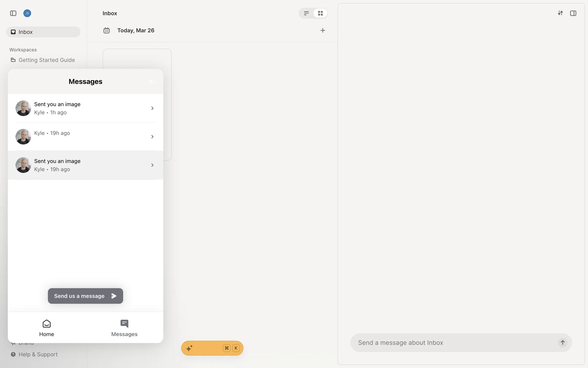Click the AI sparkles icon top right
Screen dimensions: 588x368
560,13
